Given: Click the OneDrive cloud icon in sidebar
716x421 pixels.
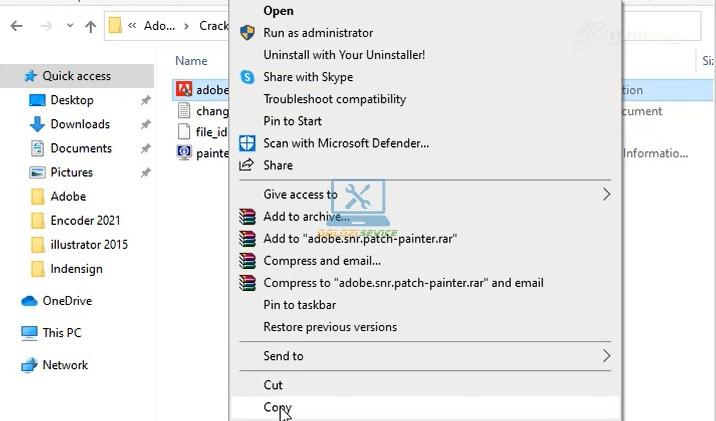Looking at the screenshot, I should pos(29,301).
